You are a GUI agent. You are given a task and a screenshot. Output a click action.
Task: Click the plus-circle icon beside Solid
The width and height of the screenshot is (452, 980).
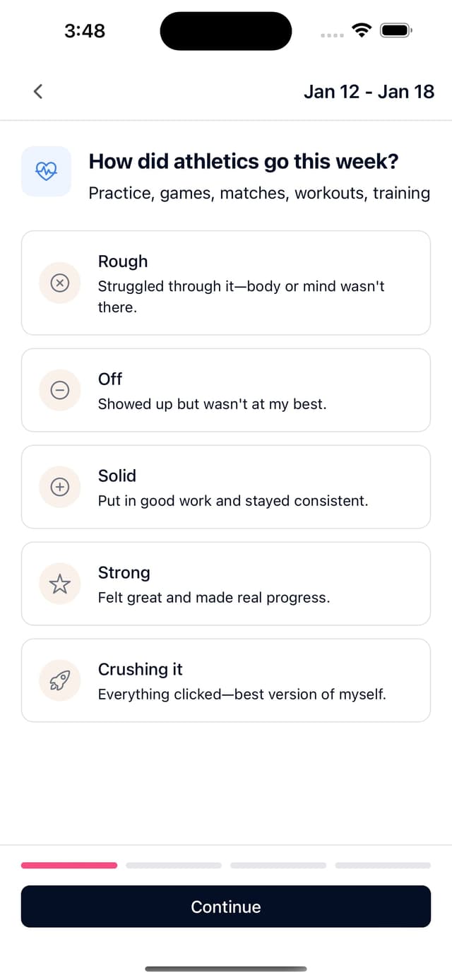[x=60, y=487]
